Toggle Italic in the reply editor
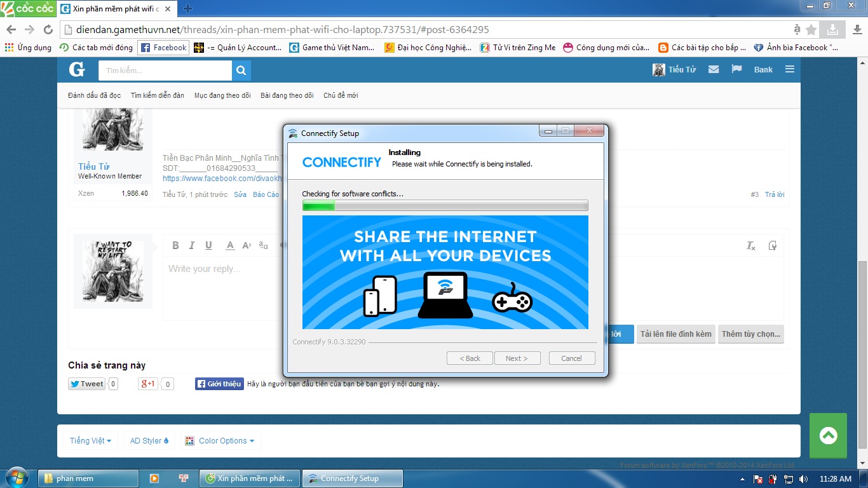 193,245
